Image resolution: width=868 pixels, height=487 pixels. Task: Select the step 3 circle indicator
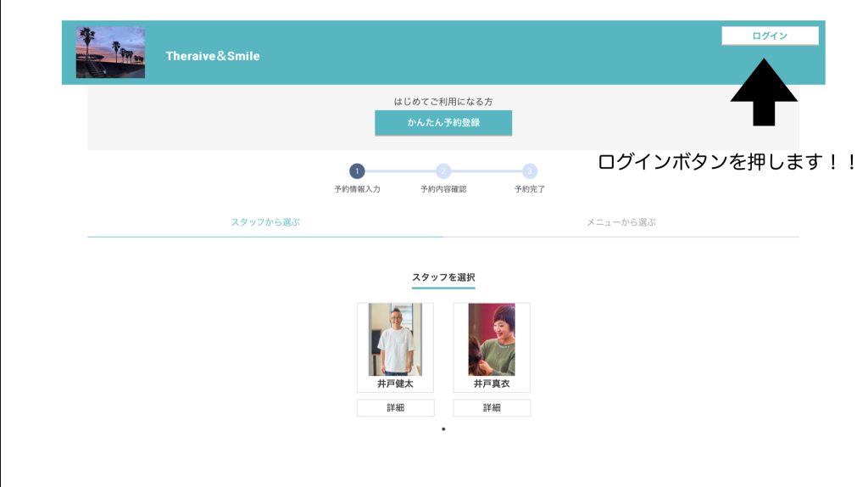[530, 171]
